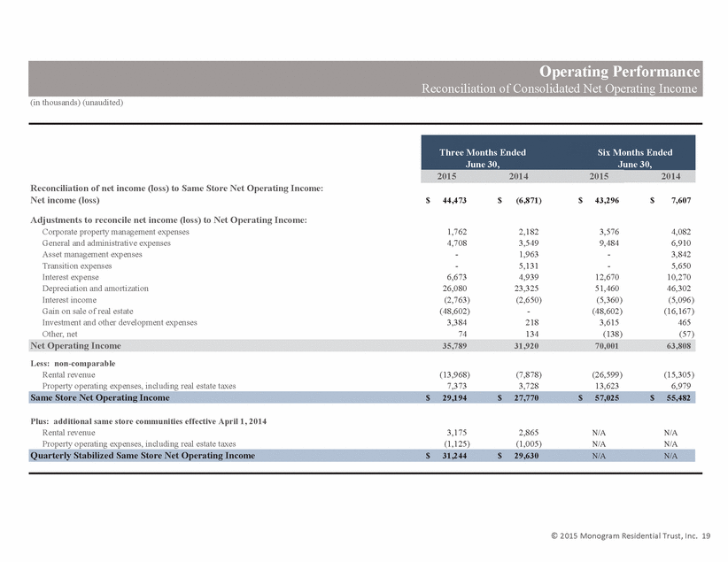This screenshot has height=562, width=728.
Task: Select the Six Months Ended June 30 header
Action: pyautogui.click(x=635, y=158)
